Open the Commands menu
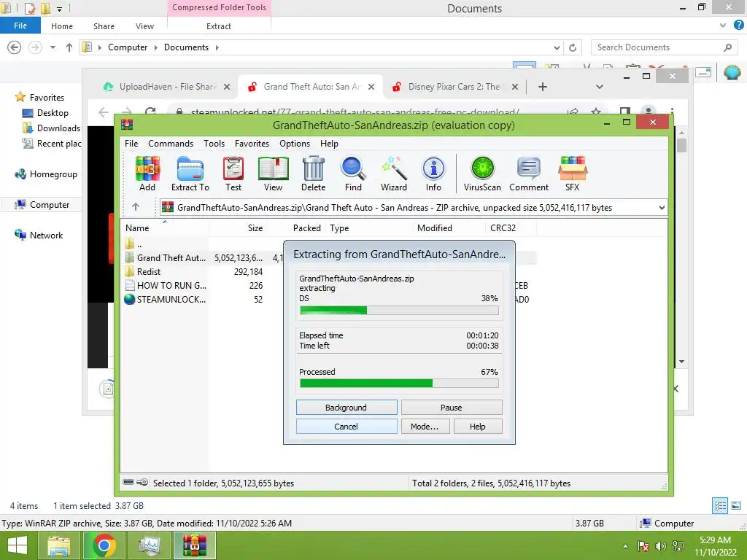Screen dimensions: 747x560 (171, 144)
